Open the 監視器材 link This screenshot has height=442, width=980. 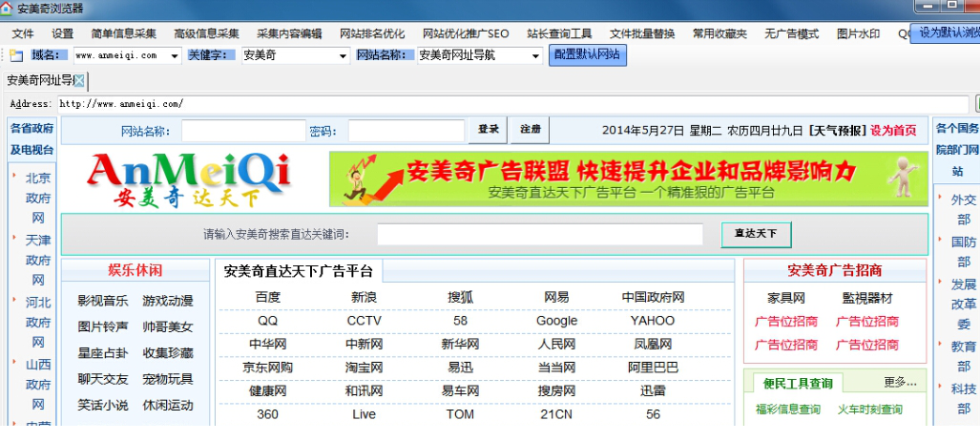click(867, 298)
